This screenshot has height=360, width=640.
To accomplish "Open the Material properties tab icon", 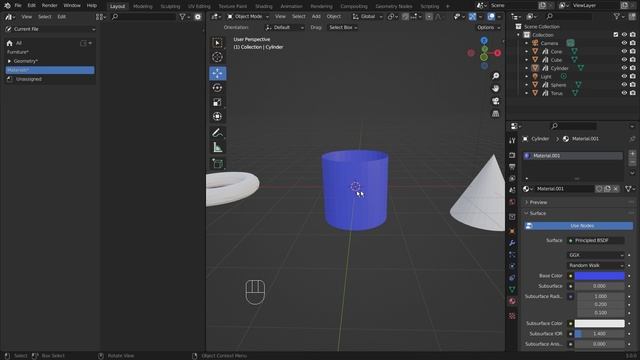I will pyautogui.click(x=512, y=301).
